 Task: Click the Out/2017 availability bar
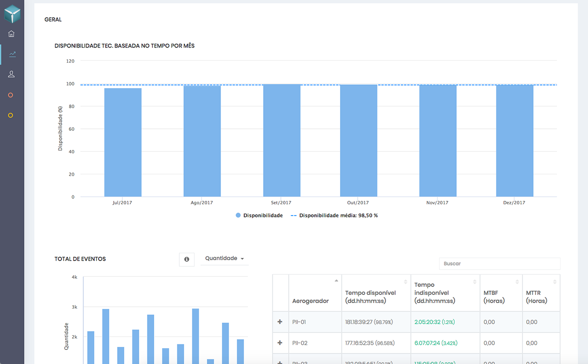coord(359,141)
